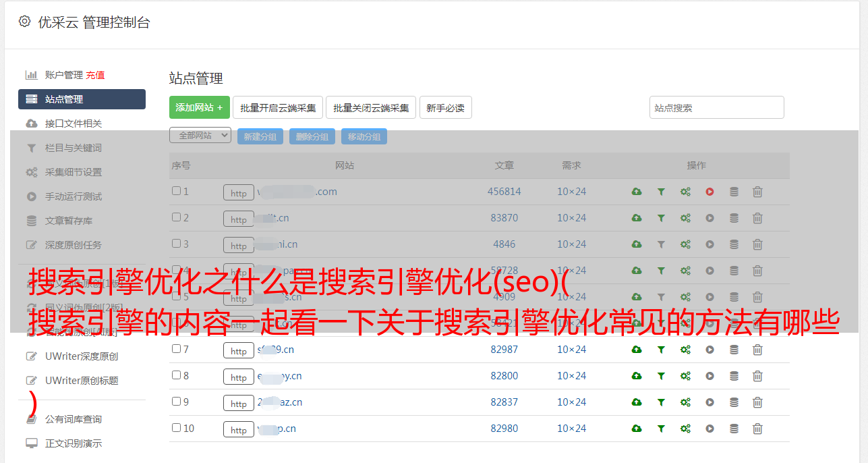Screen dimensions: 868x463
Task: Click the red 充值 link
Action: (95, 75)
